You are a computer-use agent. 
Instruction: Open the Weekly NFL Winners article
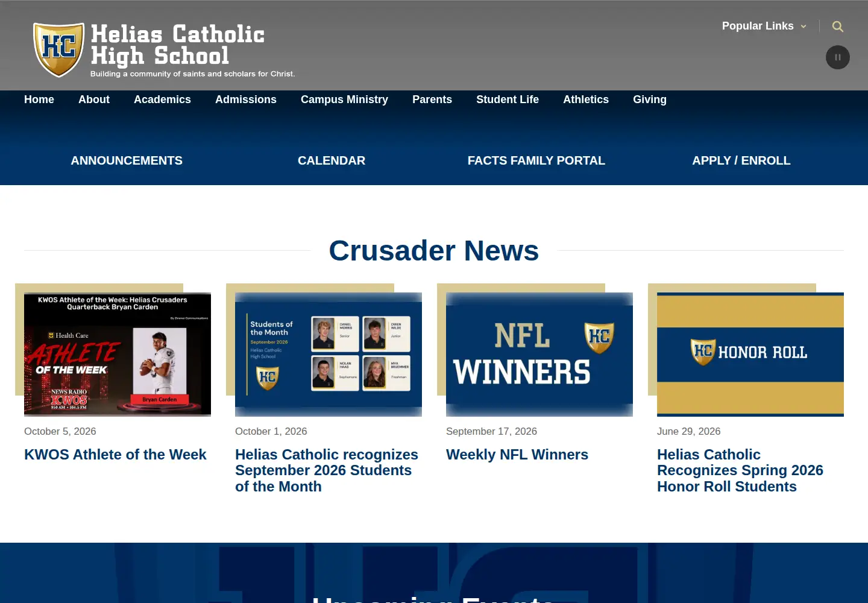pyautogui.click(x=517, y=455)
